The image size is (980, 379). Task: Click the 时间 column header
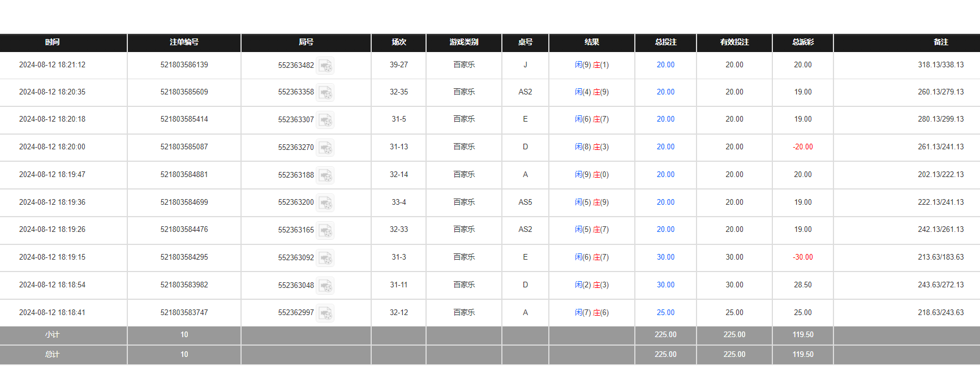[53, 42]
